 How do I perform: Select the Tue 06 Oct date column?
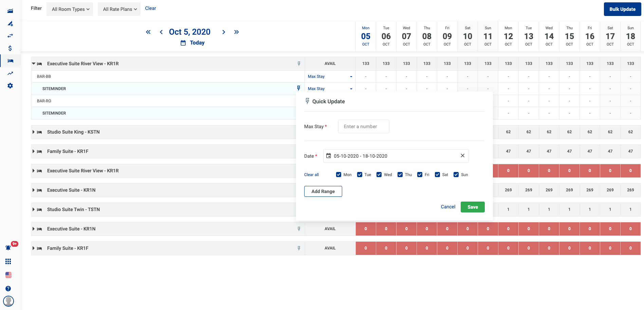click(386, 36)
